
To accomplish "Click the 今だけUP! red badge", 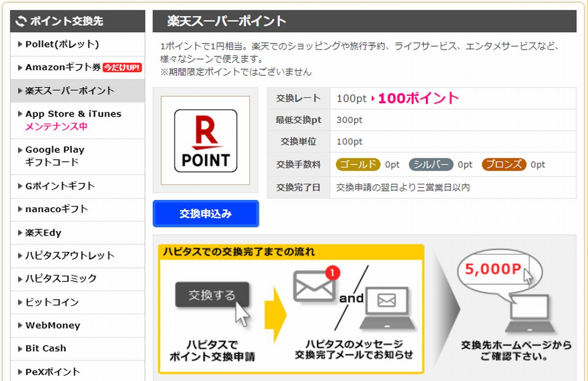I will pos(122,68).
